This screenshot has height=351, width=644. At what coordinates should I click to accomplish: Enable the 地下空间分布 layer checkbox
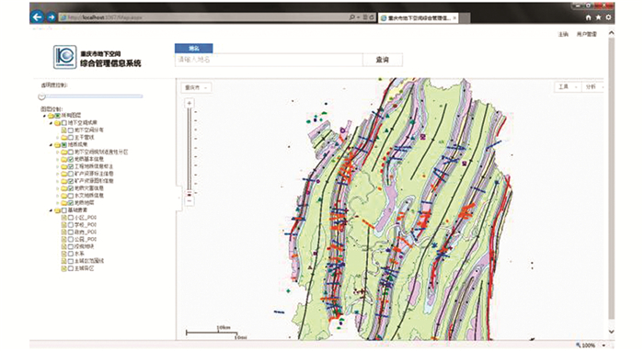click(x=71, y=130)
